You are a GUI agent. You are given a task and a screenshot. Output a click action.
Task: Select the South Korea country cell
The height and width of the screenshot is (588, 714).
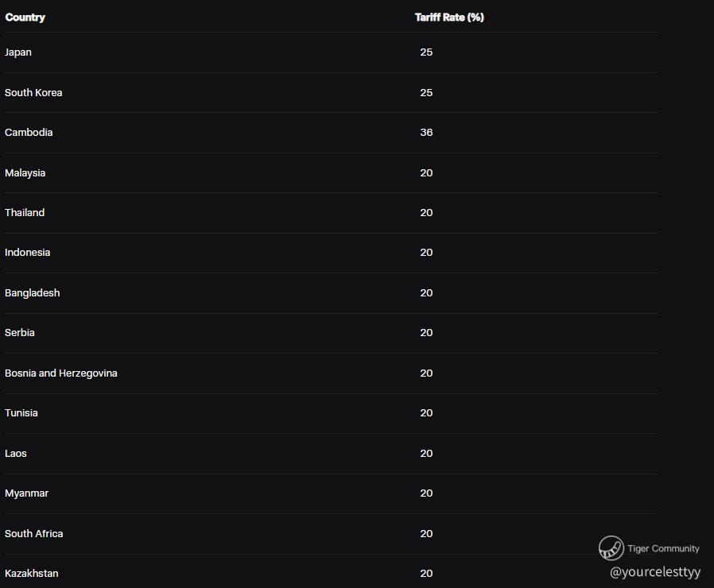click(33, 92)
